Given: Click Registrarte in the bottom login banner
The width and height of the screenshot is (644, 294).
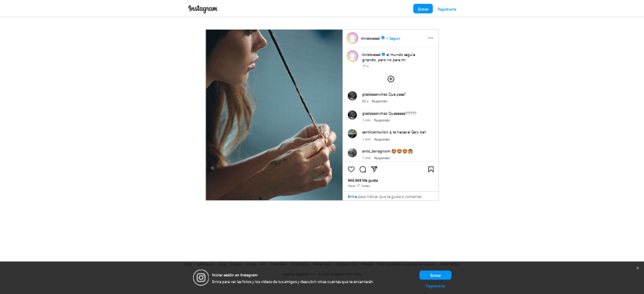Looking at the screenshot, I should [x=435, y=286].
